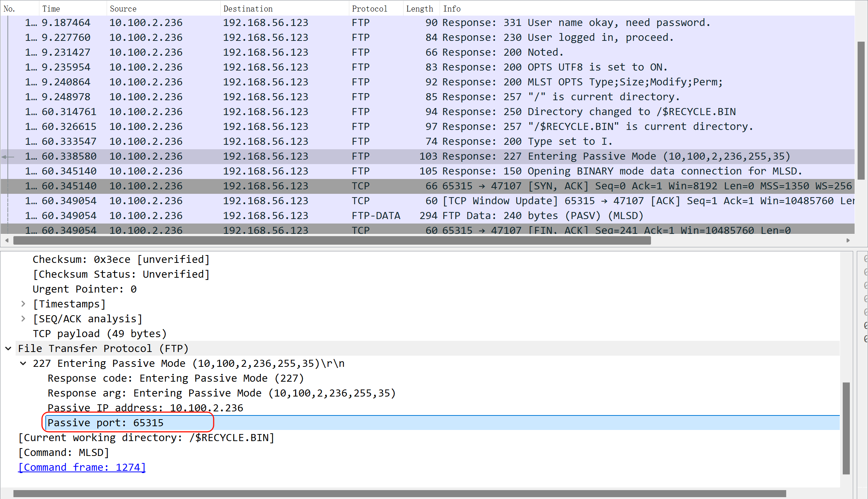Click the No. column header
Viewport: 868px width, 499px height.
click(9, 9)
